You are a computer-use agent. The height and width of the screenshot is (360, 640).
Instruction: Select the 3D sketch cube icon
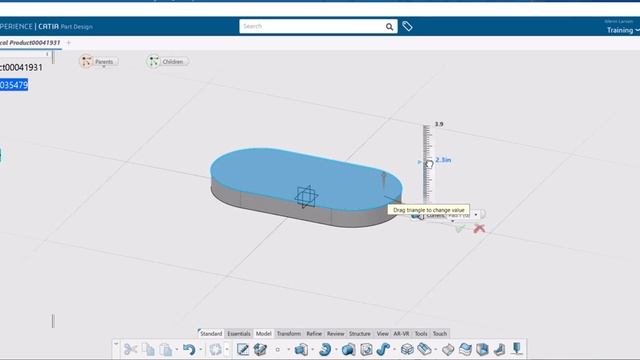pyautogui.click(x=260, y=349)
